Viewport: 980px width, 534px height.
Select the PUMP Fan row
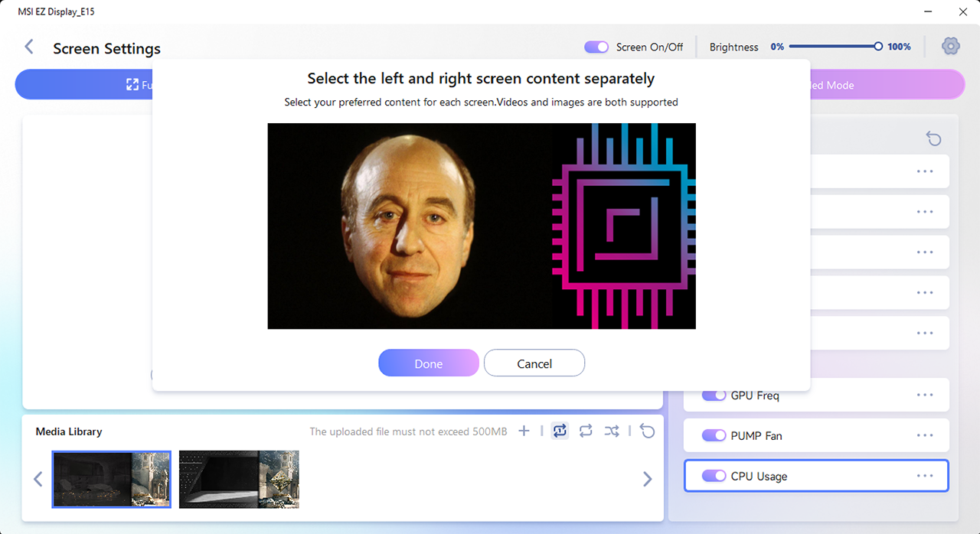(816, 435)
